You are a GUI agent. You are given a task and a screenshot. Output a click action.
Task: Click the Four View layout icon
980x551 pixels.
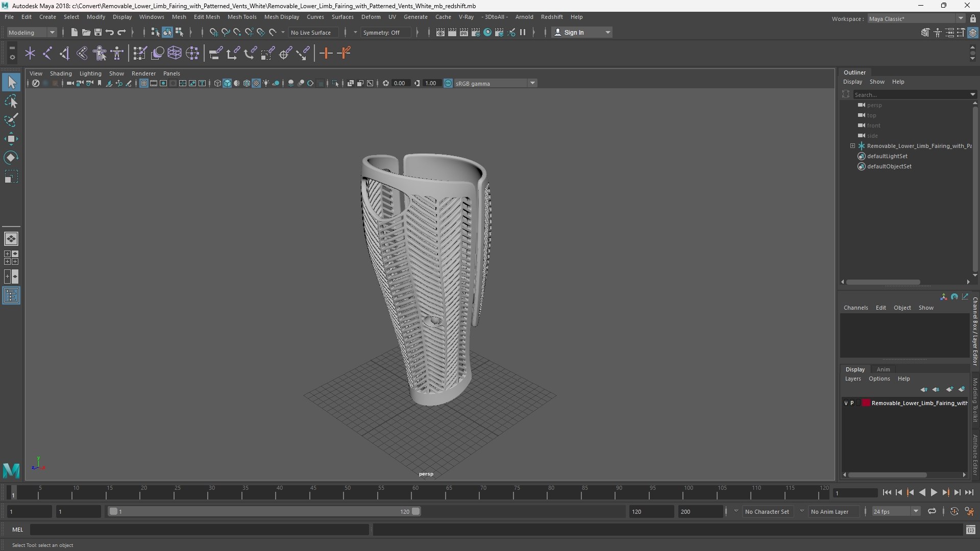[11, 258]
